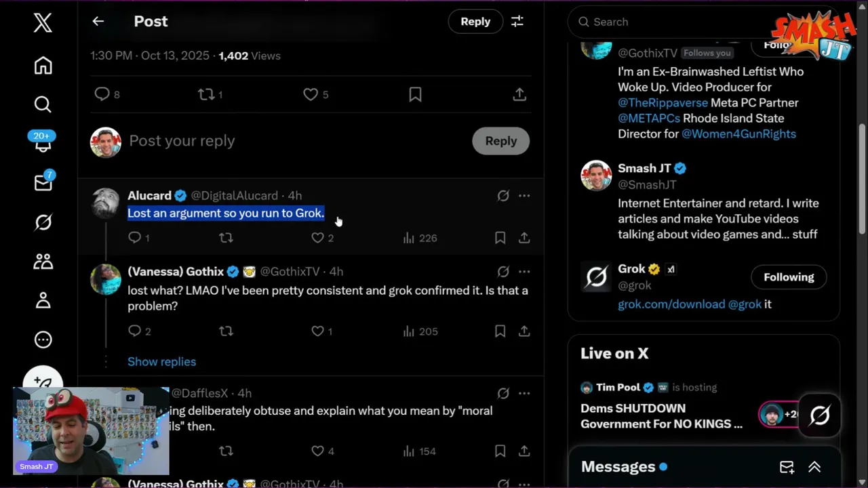Repost the main post

pyautogui.click(x=206, y=95)
